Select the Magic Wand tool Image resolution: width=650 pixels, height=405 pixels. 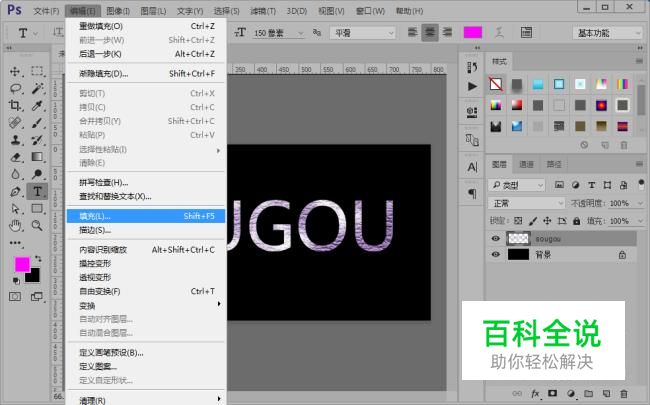pyautogui.click(x=37, y=88)
